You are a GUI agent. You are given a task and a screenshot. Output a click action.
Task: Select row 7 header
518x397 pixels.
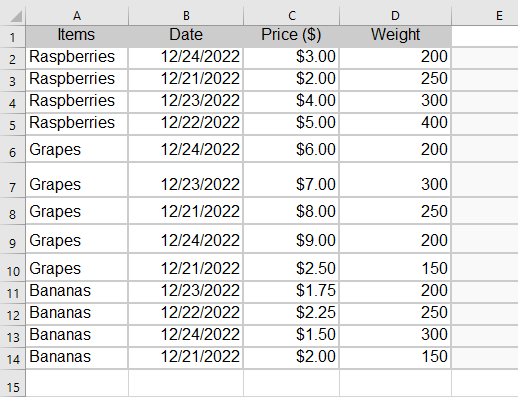pos(12,180)
